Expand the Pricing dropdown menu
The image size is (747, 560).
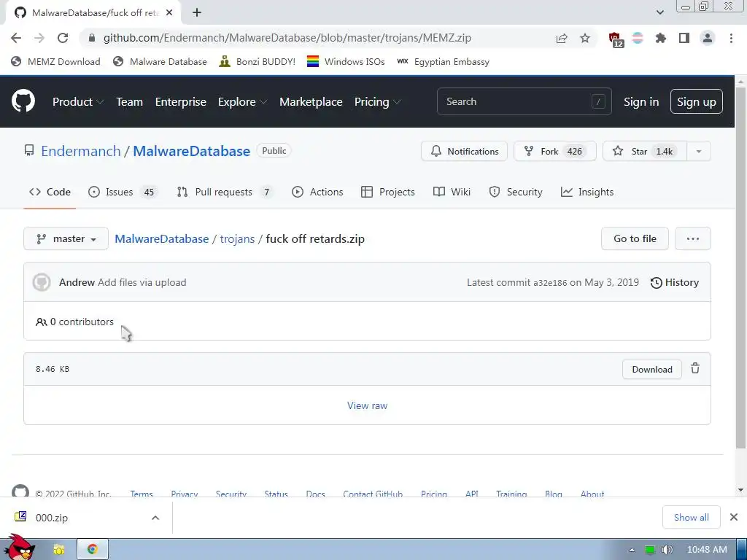(377, 102)
